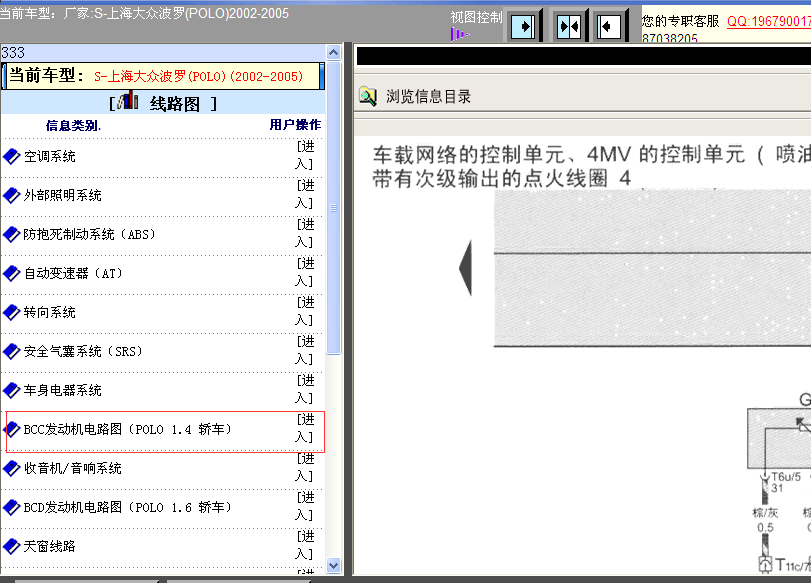Click the blue book icon for 车身电器系统
This screenshot has height=583, width=811.
[x=11, y=390]
